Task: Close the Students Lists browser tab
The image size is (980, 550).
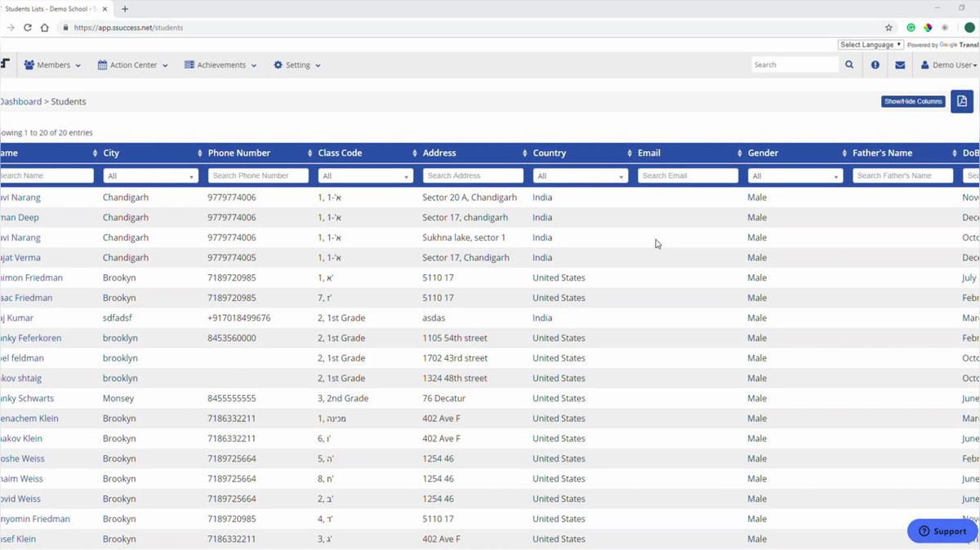Action: [105, 9]
